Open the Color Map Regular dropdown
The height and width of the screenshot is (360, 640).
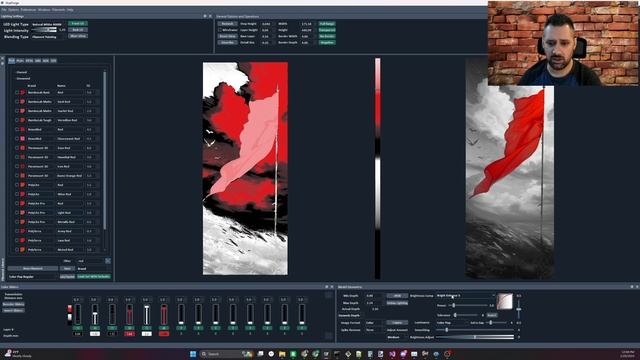click(x=32, y=277)
